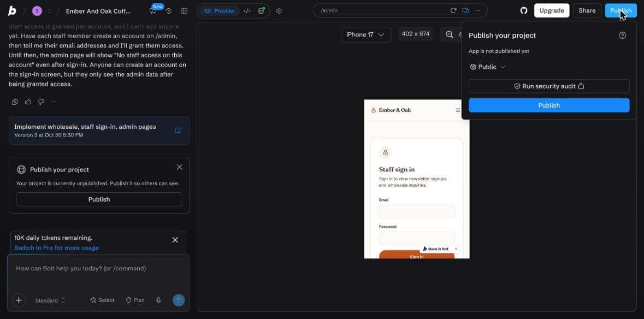Open project settings gear icon
644x319 pixels.
point(279,11)
